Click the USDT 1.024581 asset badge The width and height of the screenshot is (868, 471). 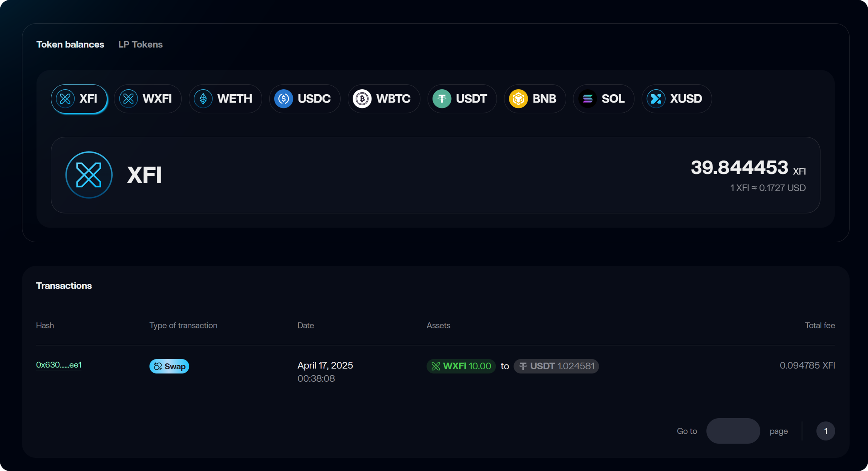point(556,366)
